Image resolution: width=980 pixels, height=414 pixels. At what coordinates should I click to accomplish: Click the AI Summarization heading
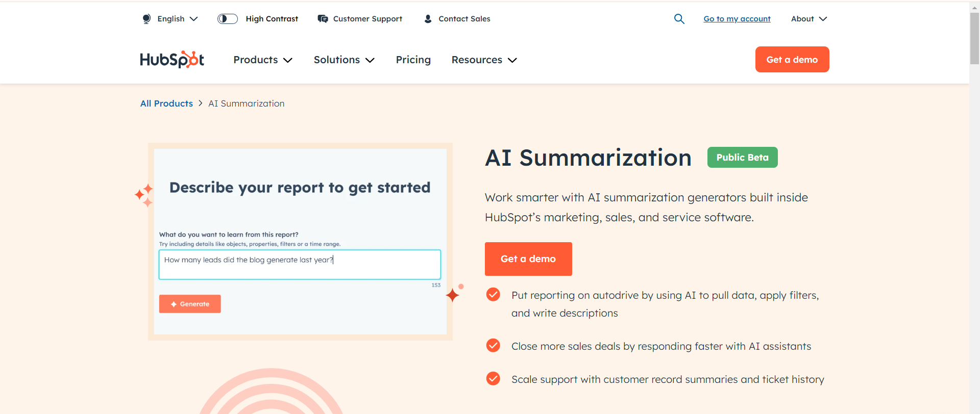coord(589,158)
